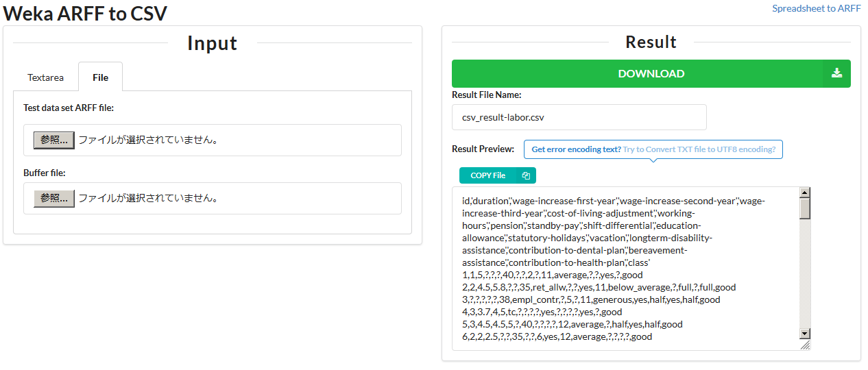Click the 'Buffer file:' label
868x370 pixels.
(x=45, y=173)
